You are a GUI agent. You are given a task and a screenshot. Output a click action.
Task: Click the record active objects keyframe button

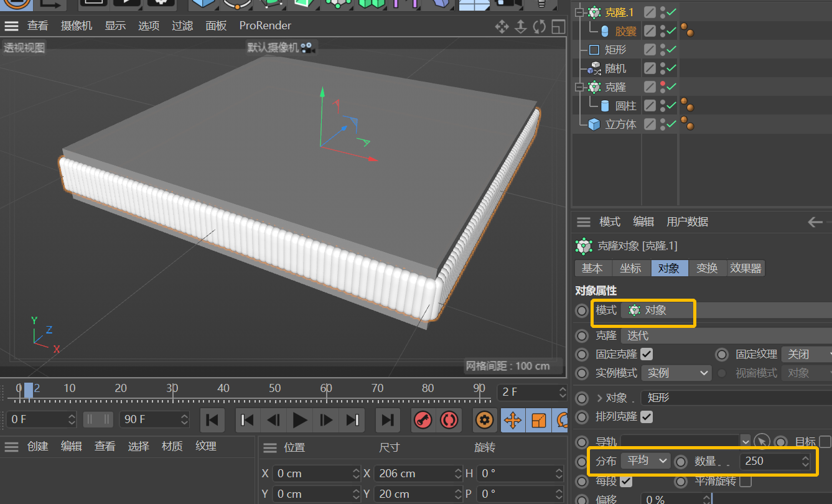(423, 420)
